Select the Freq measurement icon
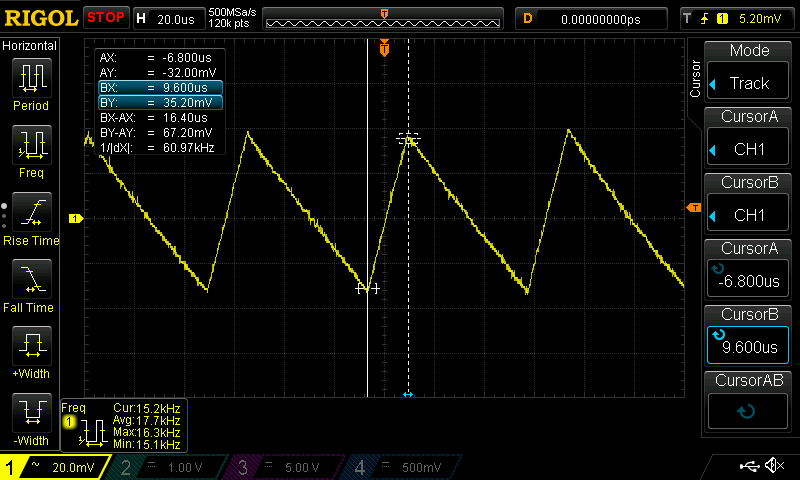The image size is (800, 480). (x=32, y=145)
